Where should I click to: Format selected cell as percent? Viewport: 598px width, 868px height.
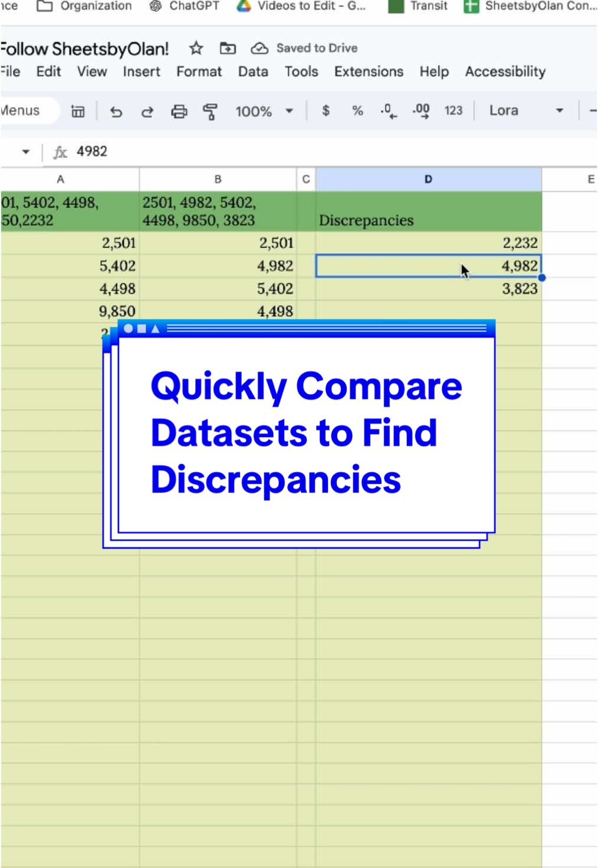[356, 110]
